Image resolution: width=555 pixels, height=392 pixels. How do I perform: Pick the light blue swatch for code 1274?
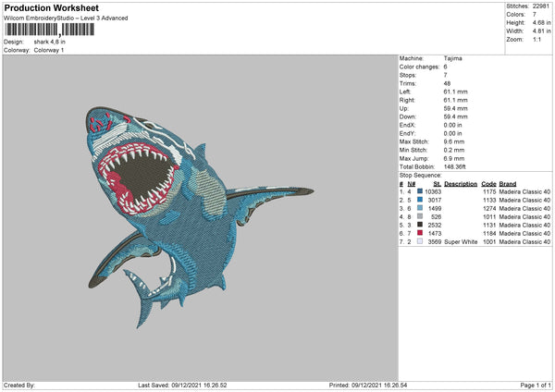tap(420, 208)
